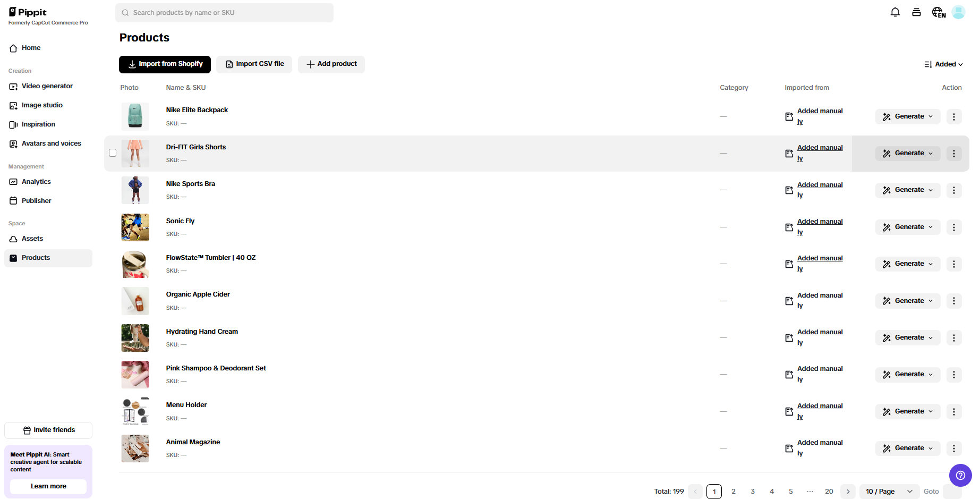The height and width of the screenshot is (499, 980).
Task: Open the Avatars and voices section
Action: [x=51, y=143]
